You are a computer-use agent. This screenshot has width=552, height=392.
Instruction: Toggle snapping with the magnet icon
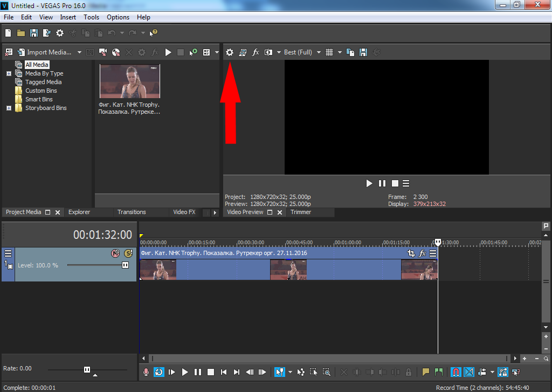[x=456, y=372]
